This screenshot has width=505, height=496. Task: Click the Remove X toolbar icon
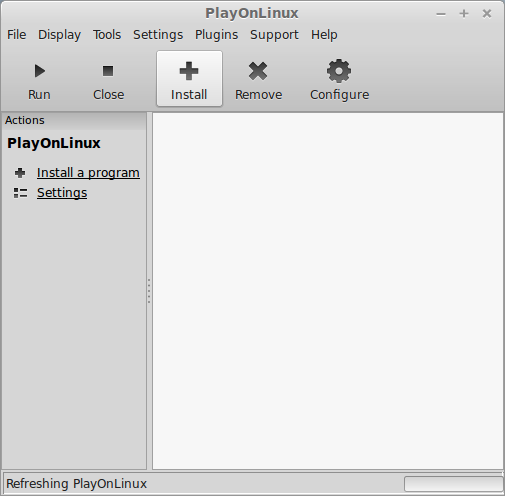(258, 71)
